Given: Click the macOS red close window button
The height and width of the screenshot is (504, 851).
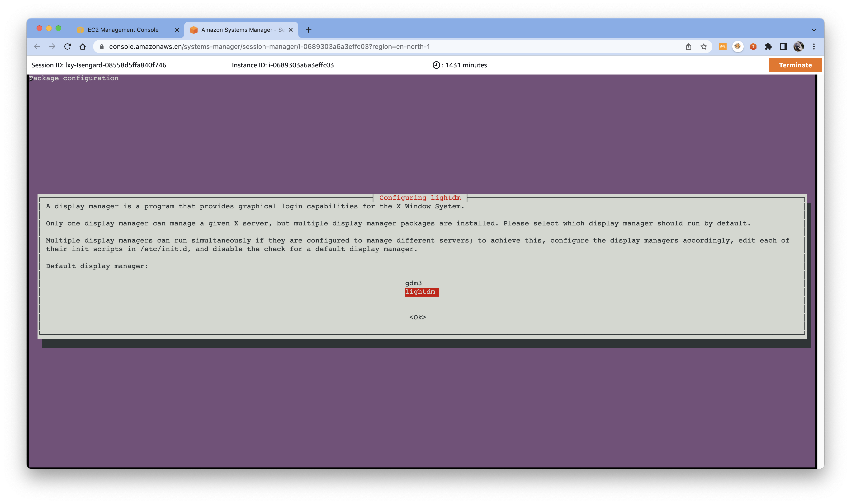Looking at the screenshot, I should pos(39,28).
